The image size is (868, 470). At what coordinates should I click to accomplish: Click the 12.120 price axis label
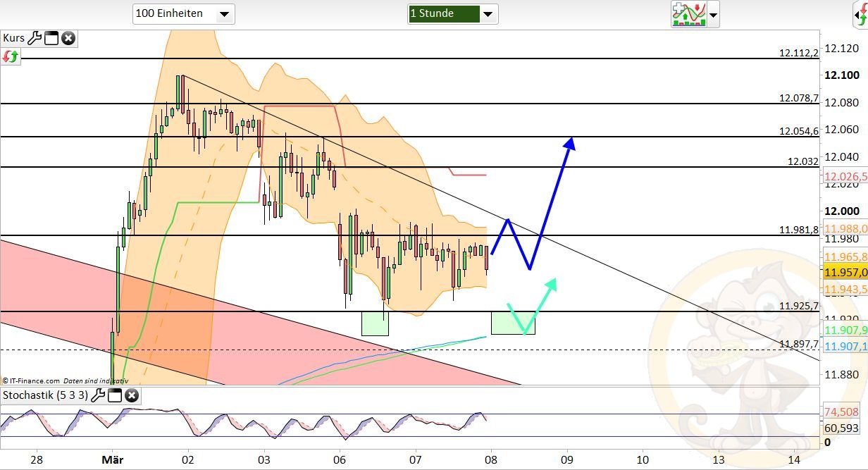click(x=842, y=48)
